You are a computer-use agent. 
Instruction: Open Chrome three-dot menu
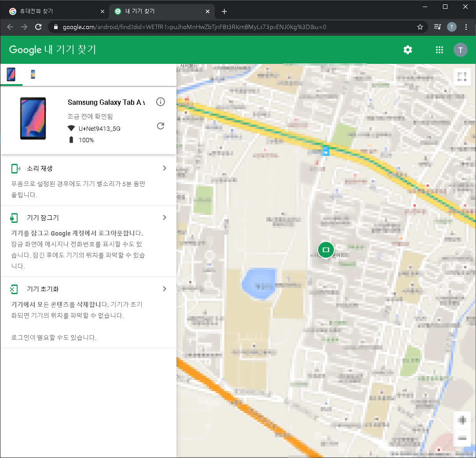[x=466, y=27]
